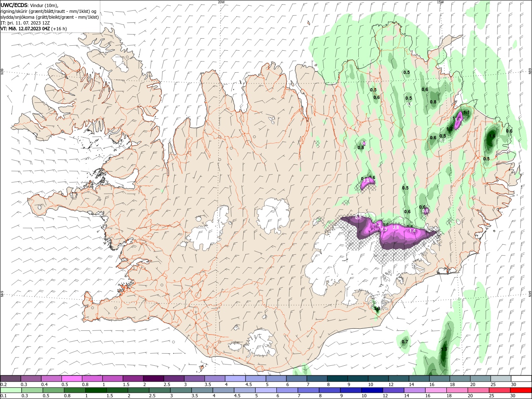Viewport: 532px width, 399px height.
Task: Pick the pale grey snow swatch labeled 25
Action: click(501, 378)
